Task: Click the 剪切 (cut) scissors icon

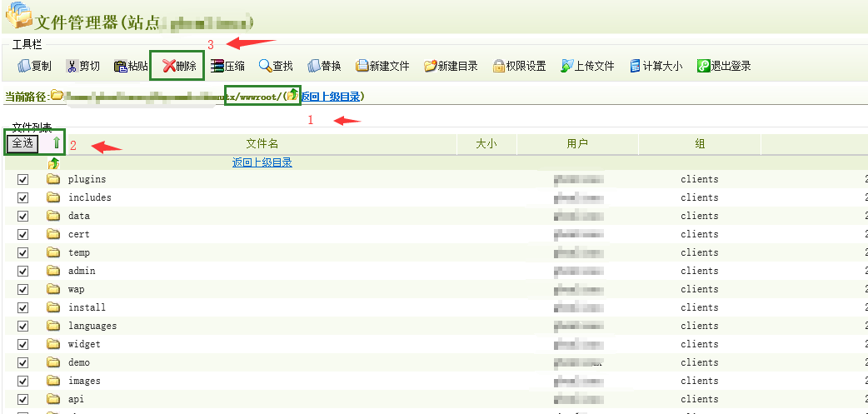Action: pos(72,66)
